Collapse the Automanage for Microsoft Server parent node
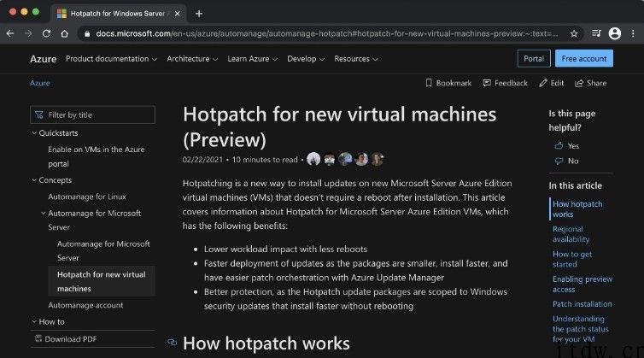The width and height of the screenshot is (644, 358). pyautogui.click(x=44, y=213)
